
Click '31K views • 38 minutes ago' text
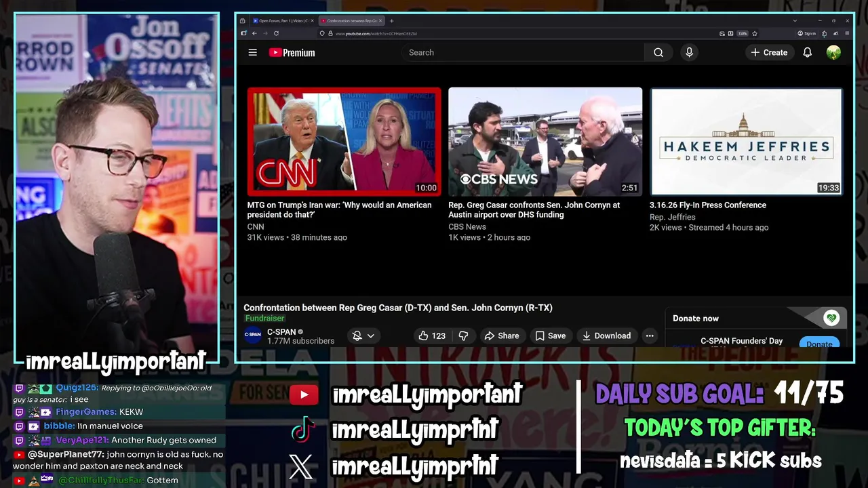(297, 237)
